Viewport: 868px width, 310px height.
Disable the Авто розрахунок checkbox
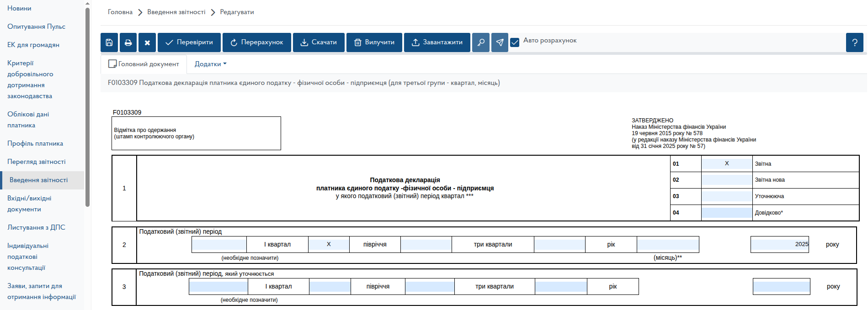(x=515, y=42)
